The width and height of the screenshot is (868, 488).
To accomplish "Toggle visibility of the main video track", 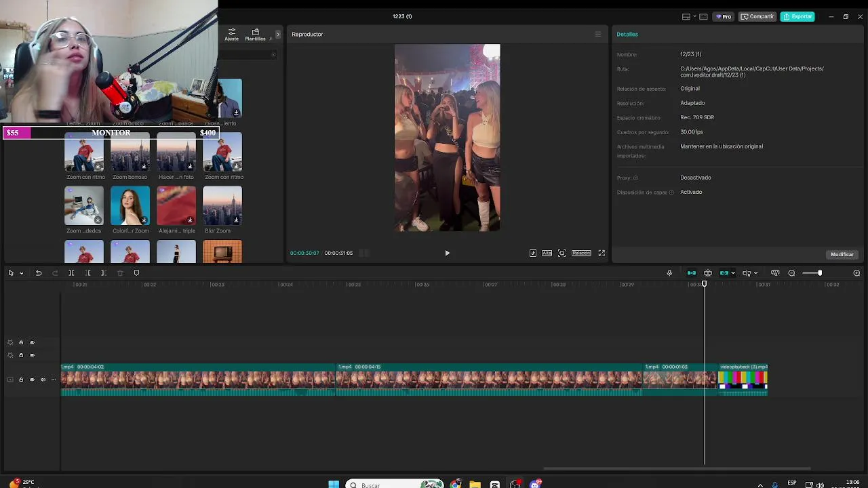I will tap(32, 380).
